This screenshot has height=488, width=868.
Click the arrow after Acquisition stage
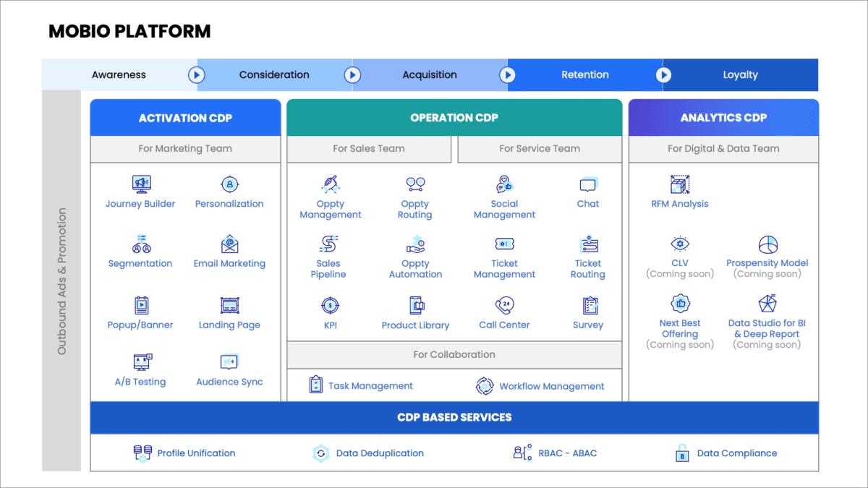coord(508,74)
